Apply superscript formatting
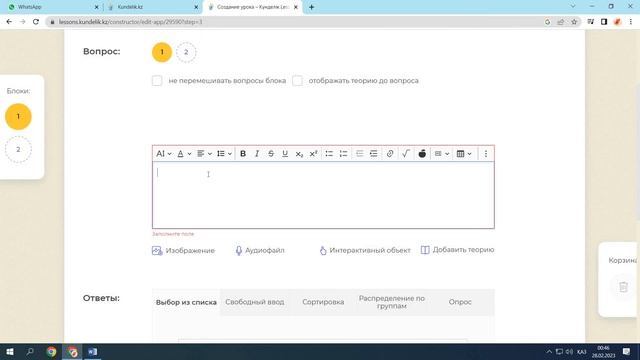 [313, 154]
